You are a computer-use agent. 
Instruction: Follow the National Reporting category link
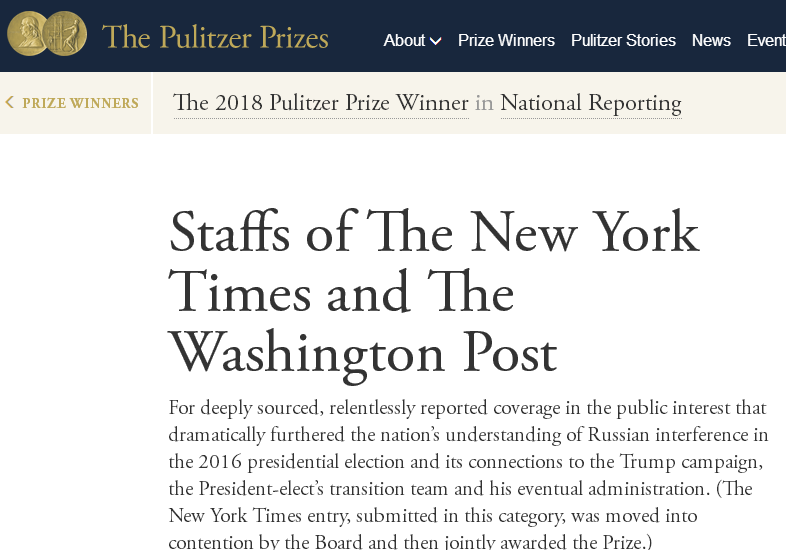click(591, 103)
